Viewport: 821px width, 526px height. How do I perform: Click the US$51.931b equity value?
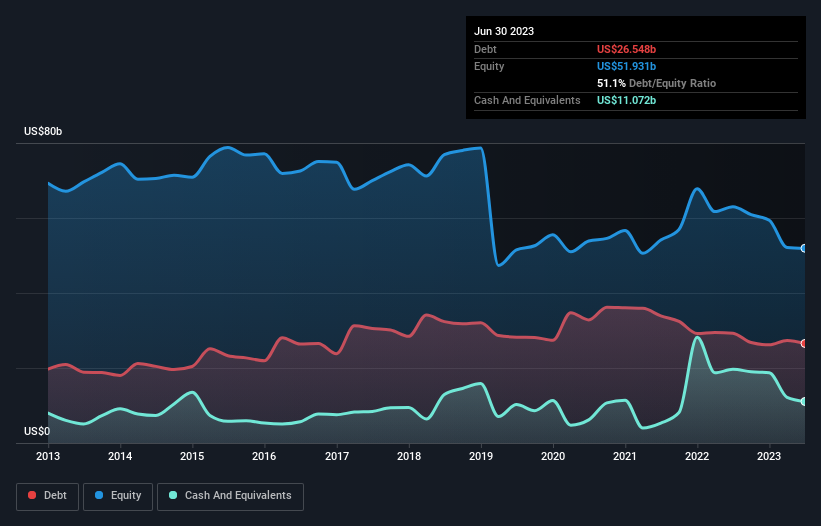coord(626,66)
